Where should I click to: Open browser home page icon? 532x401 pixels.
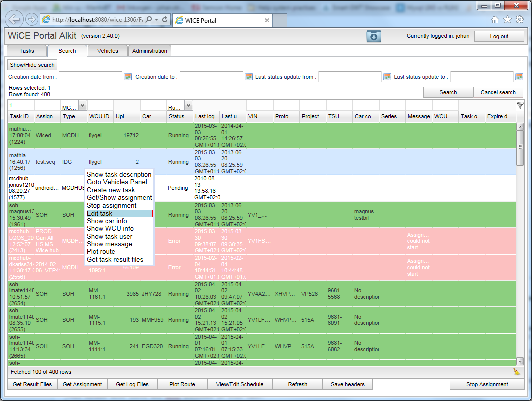coord(495,20)
